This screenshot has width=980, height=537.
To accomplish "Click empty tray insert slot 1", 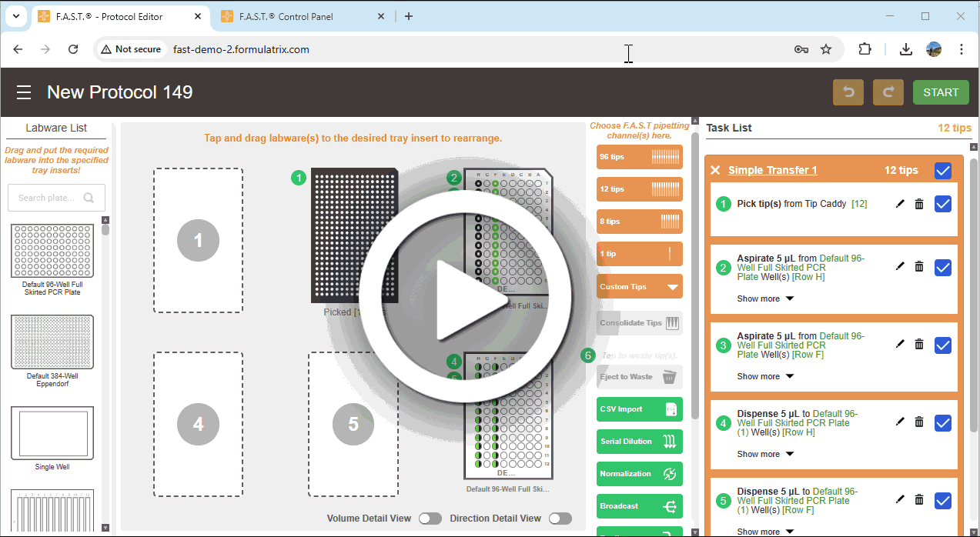I will coord(198,241).
